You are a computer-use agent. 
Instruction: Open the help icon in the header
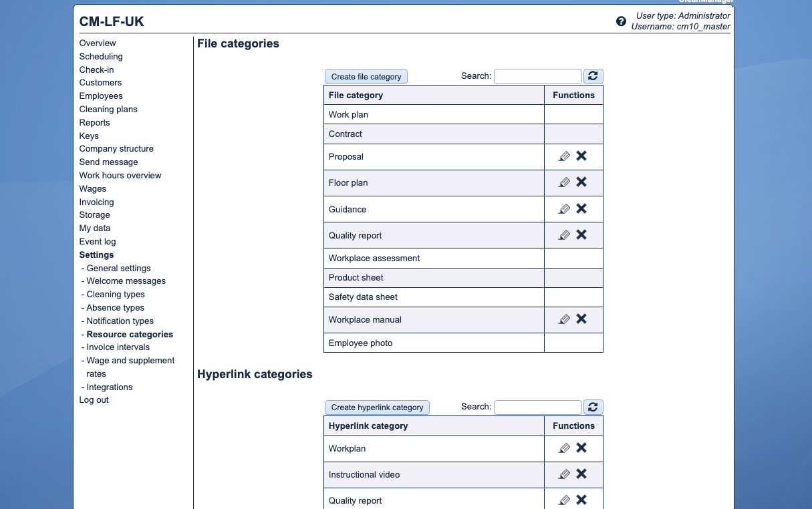(x=621, y=21)
